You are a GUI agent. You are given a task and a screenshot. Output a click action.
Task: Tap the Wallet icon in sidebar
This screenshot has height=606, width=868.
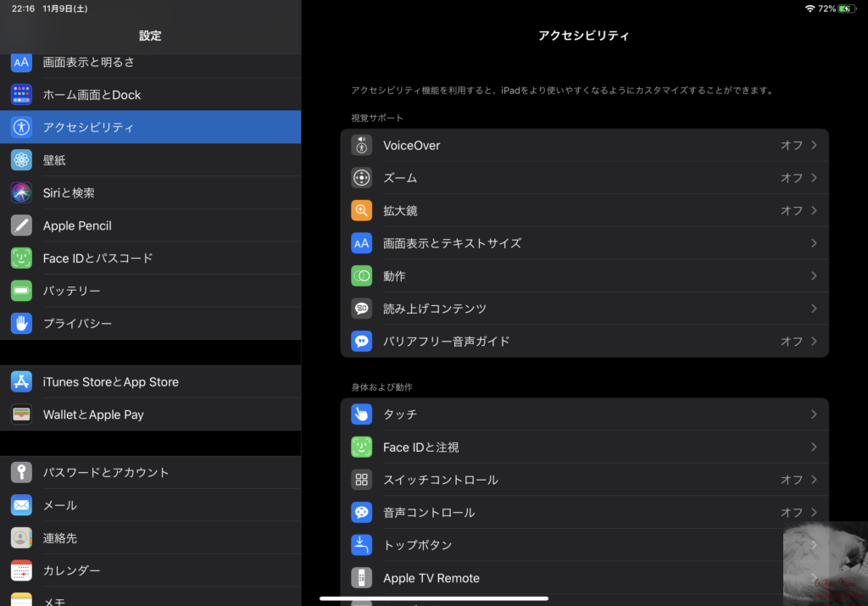pos(21,414)
